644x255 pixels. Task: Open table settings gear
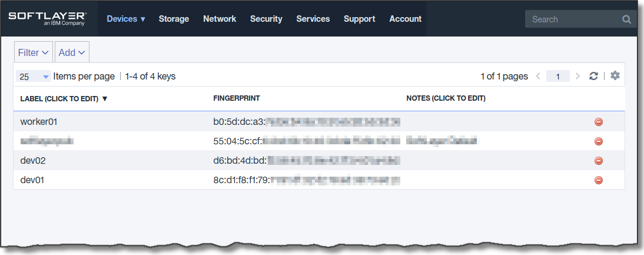click(615, 76)
